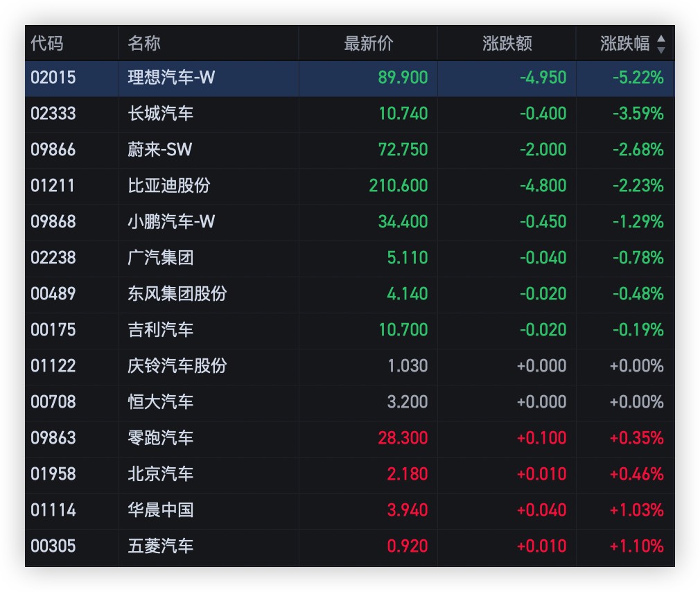Click the -5.22% change percentage cell
The width and height of the screenshot is (700, 592).
pyautogui.click(x=638, y=78)
